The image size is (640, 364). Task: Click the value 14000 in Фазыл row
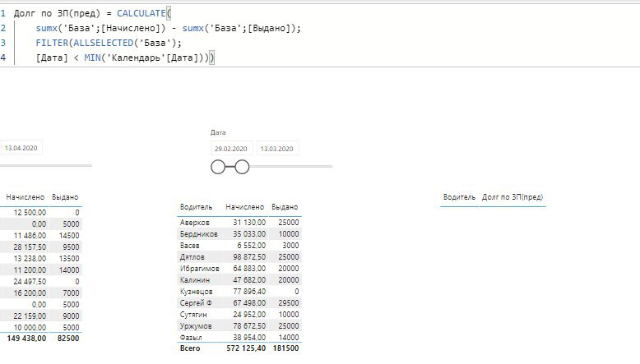289,337
